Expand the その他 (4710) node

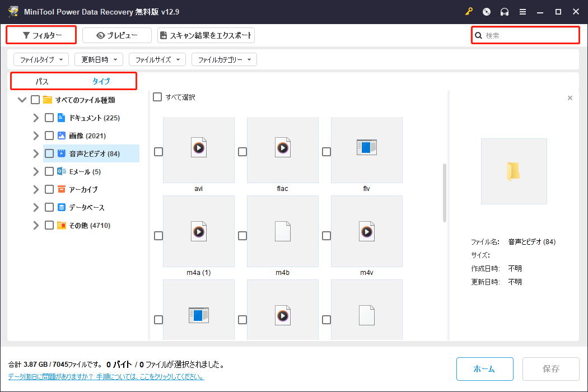click(36, 225)
